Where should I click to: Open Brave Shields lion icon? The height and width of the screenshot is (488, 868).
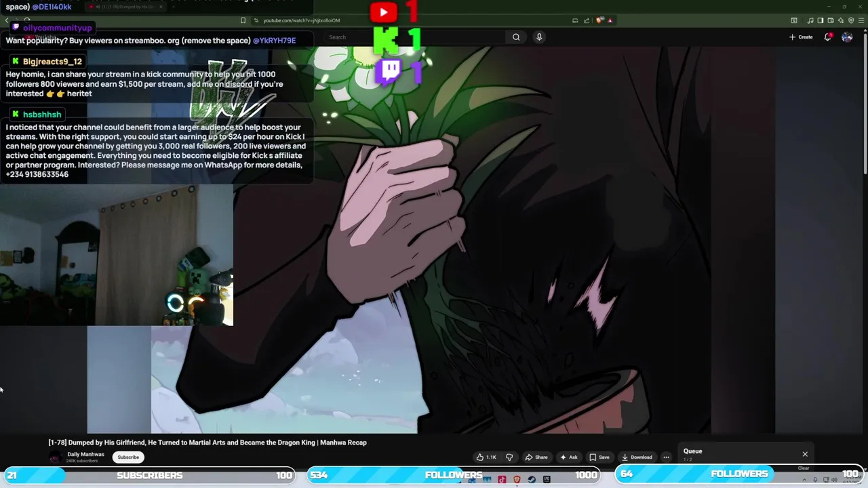pyautogui.click(x=599, y=20)
